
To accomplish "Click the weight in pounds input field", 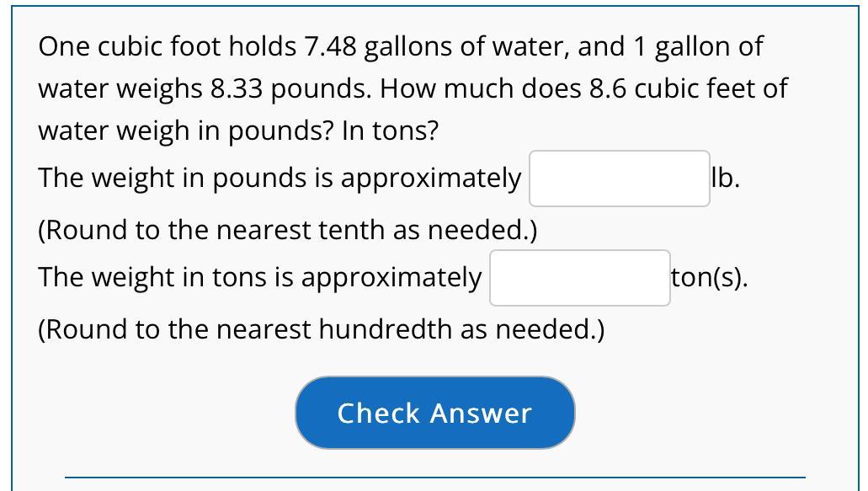I will 619,179.
